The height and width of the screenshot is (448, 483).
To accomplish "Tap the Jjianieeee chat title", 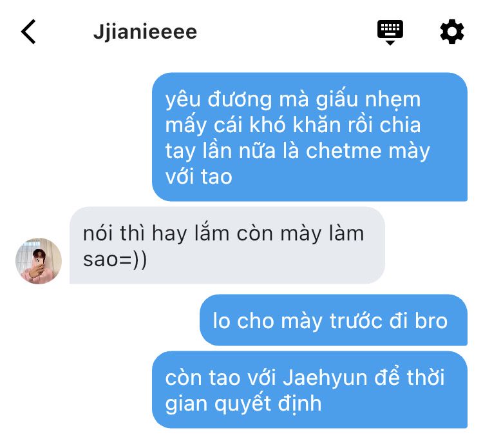I will (145, 32).
